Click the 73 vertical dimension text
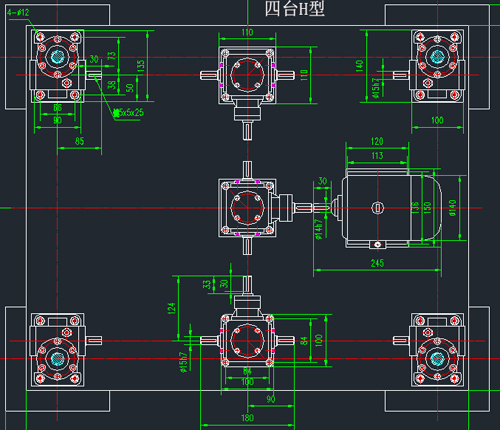The image size is (500, 430). [x=112, y=56]
